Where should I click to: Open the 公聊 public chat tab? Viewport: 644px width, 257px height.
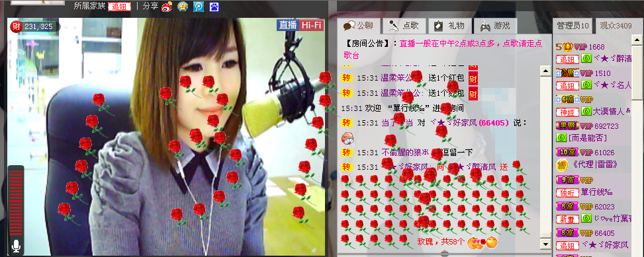coord(358,26)
